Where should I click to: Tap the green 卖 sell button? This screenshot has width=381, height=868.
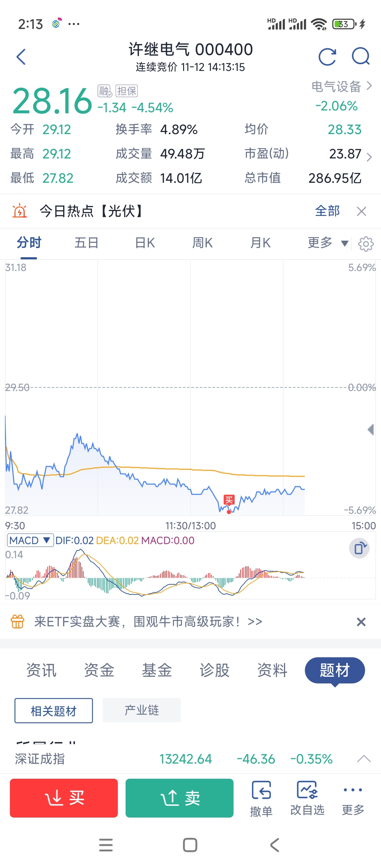pyautogui.click(x=180, y=798)
